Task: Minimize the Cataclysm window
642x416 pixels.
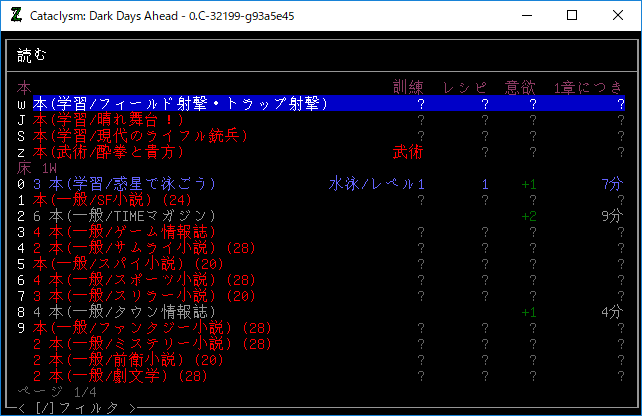Action: 525,15
